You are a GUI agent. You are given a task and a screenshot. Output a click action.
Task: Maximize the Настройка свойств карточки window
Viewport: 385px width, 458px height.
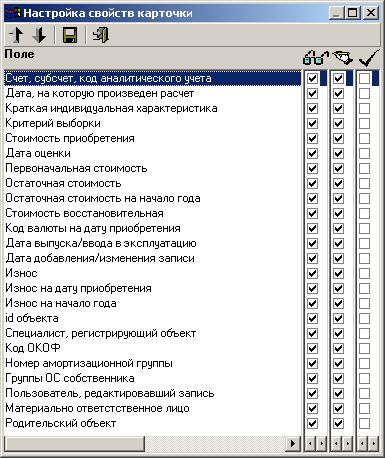coord(353,13)
